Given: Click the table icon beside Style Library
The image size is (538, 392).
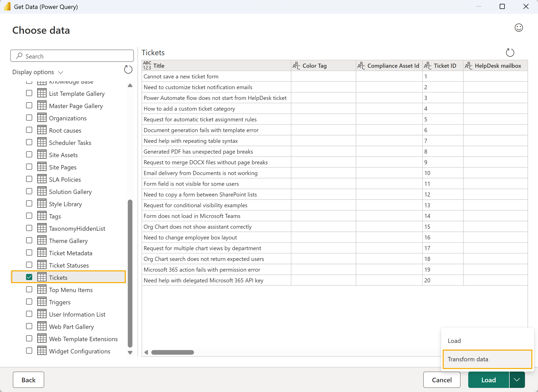Looking at the screenshot, I should [42, 204].
